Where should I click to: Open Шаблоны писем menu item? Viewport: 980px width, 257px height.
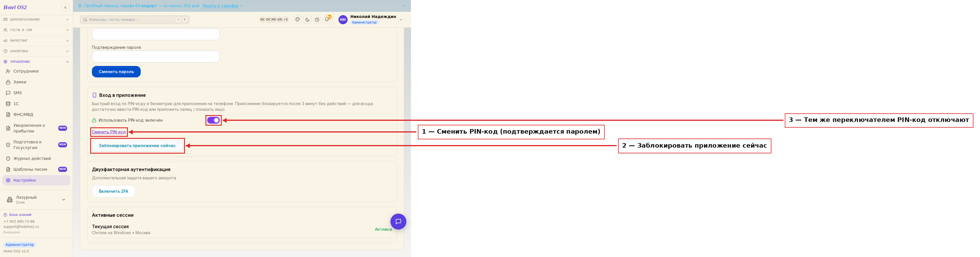coord(36,169)
